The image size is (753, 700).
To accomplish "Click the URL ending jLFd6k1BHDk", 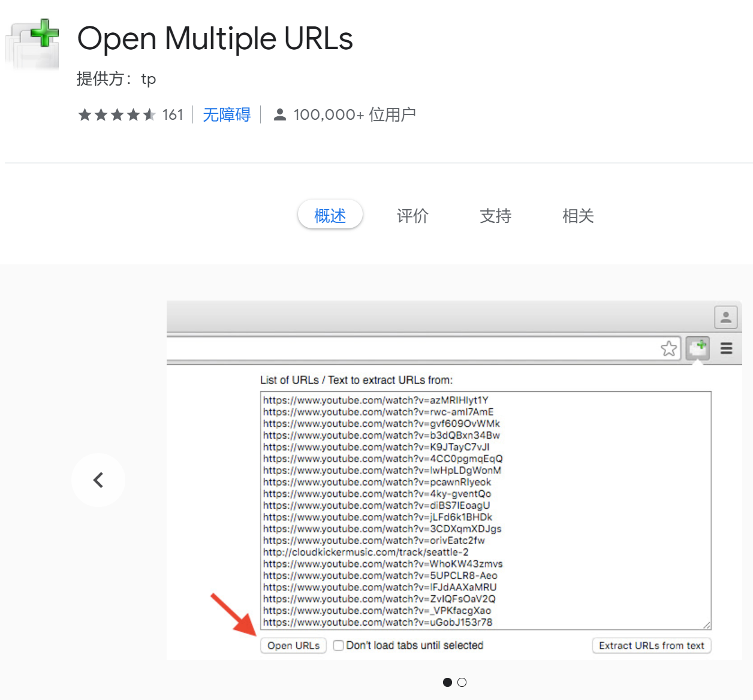I will tap(378, 517).
